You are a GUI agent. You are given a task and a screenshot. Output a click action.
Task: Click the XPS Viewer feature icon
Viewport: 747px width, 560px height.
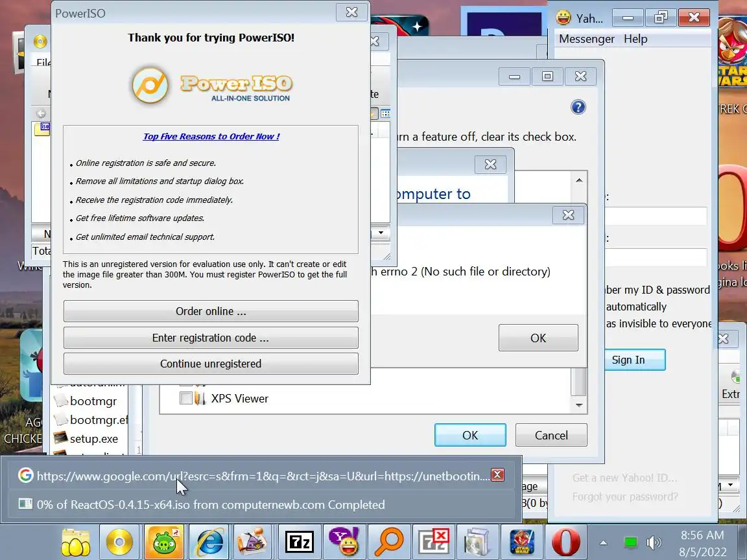[200, 398]
